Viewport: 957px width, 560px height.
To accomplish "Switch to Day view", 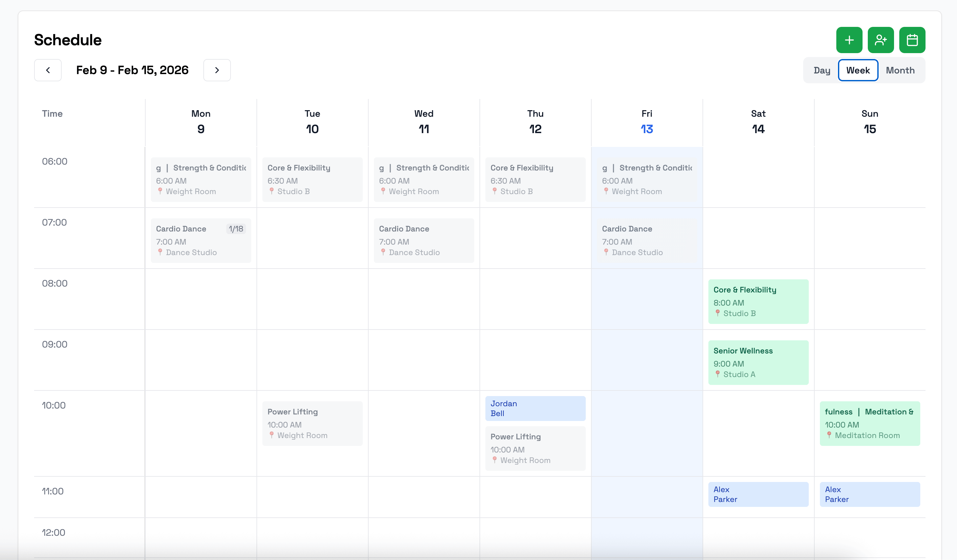I will click(x=822, y=70).
